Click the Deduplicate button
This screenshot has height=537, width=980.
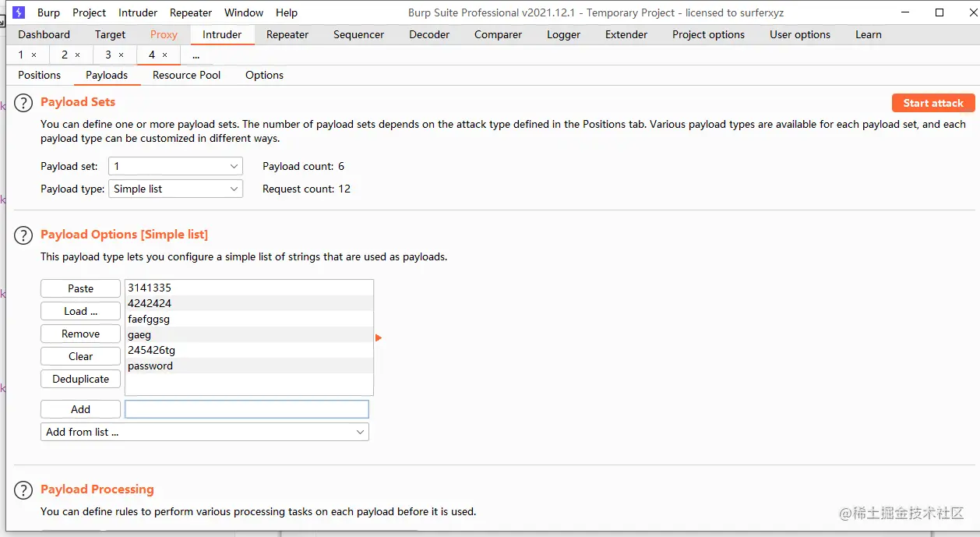[80, 379]
